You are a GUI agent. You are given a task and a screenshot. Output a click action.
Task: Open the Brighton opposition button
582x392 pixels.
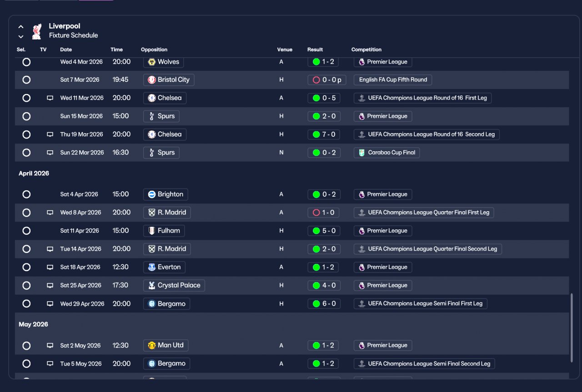point(166,194)
